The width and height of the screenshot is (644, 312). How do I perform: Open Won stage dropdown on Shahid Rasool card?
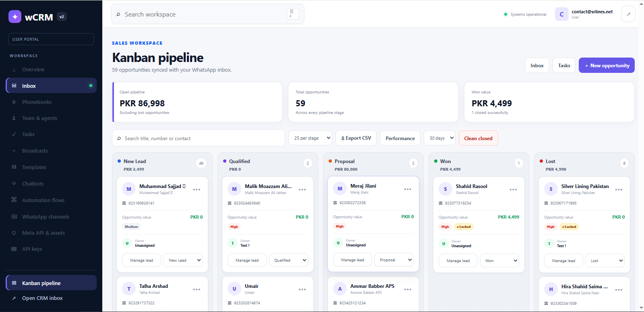499,260
